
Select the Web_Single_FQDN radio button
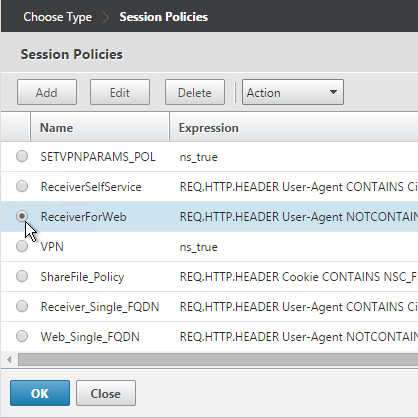tap(22, 336)
